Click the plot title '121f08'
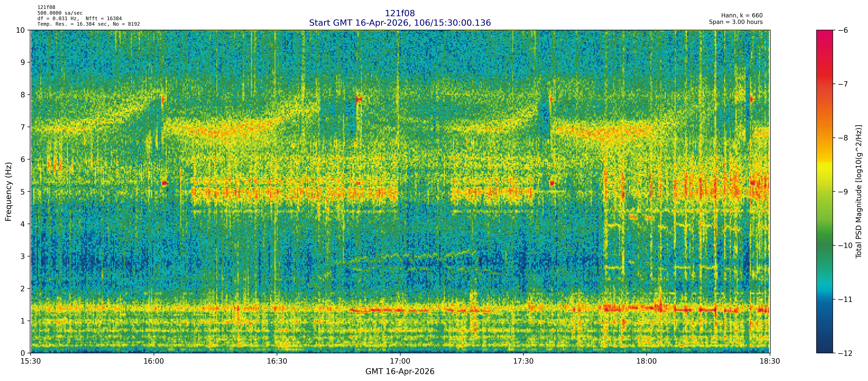The image size is (868, 381). point(400,13)
